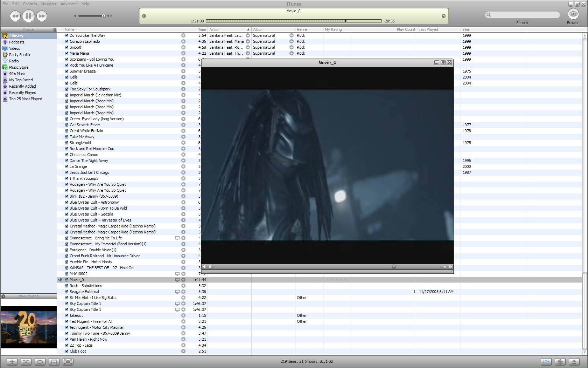
Task: Select the Recently Played playlist
Action: coord(22,93)
